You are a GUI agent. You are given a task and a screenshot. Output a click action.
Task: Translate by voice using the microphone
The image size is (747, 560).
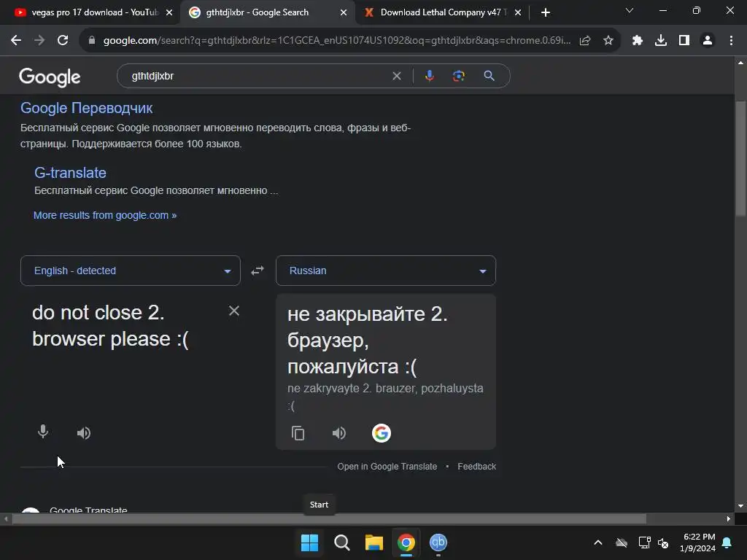pos(43,432)
